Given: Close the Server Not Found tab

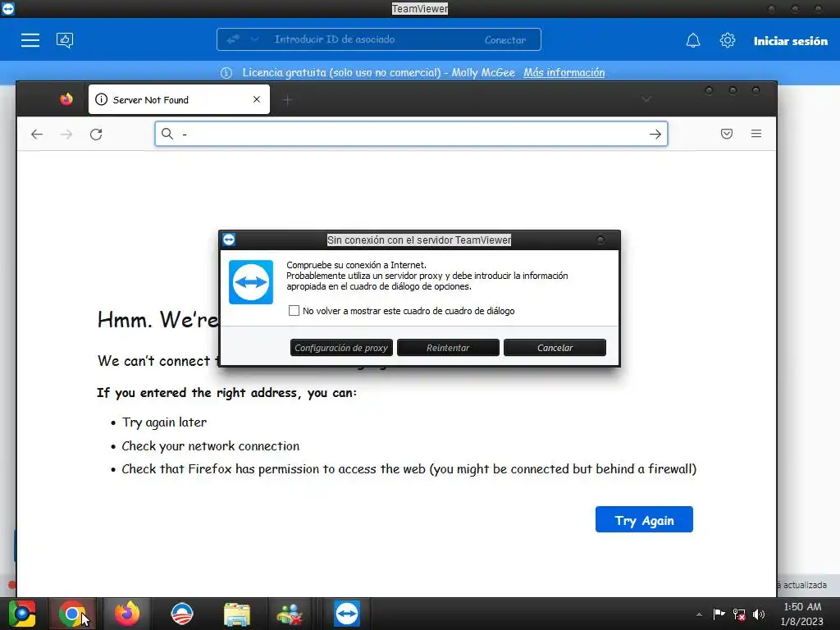Looking at the screenshot, I should click(x=257, y=99).
